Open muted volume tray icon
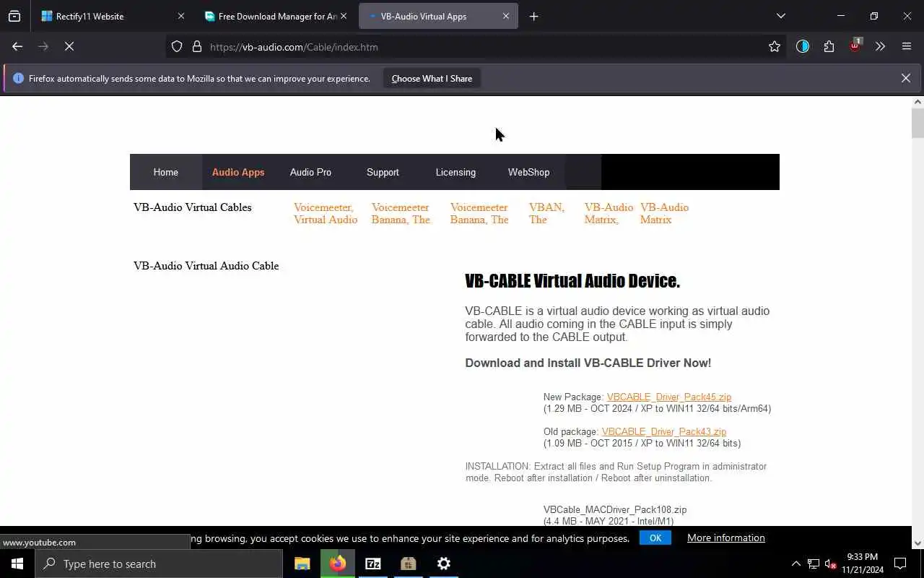Image resolution: width=924 pixels, height=578 pixels. point(830,564)
